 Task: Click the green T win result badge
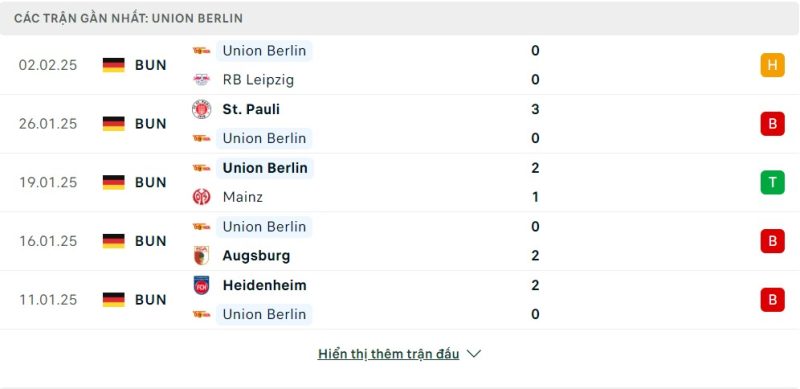(772, 182)
